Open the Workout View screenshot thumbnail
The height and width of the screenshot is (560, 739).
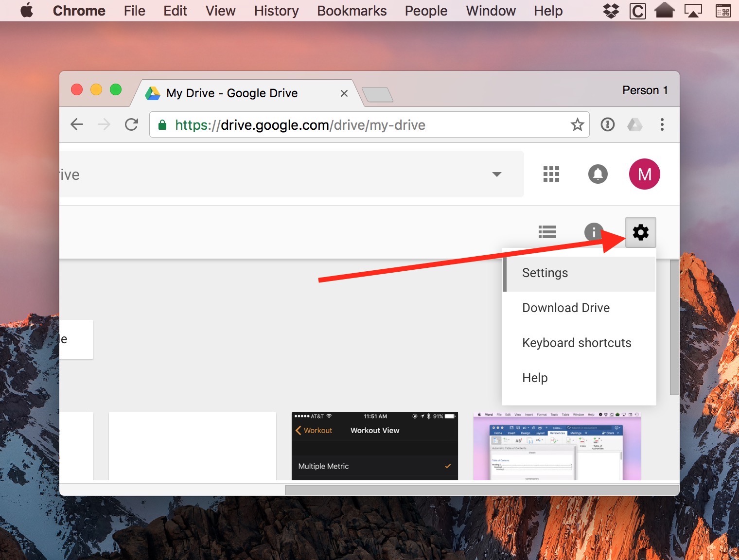tap(375, 446)
